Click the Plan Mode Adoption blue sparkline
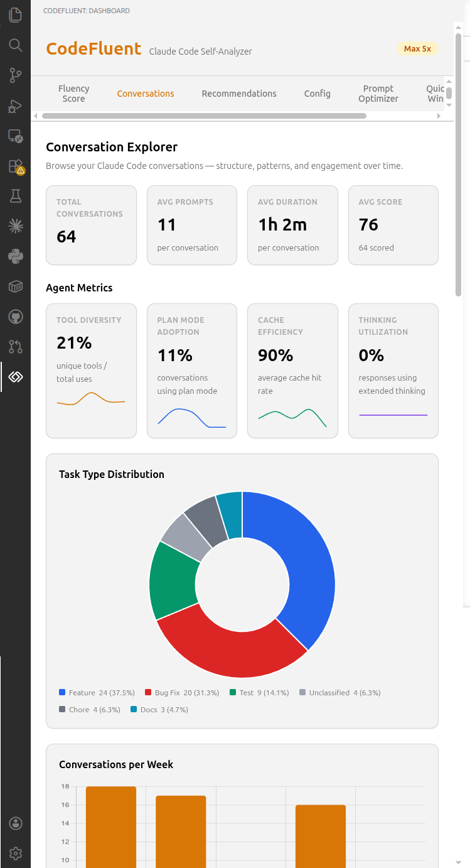Screen dimensions: 470x868 coord(192,418)
